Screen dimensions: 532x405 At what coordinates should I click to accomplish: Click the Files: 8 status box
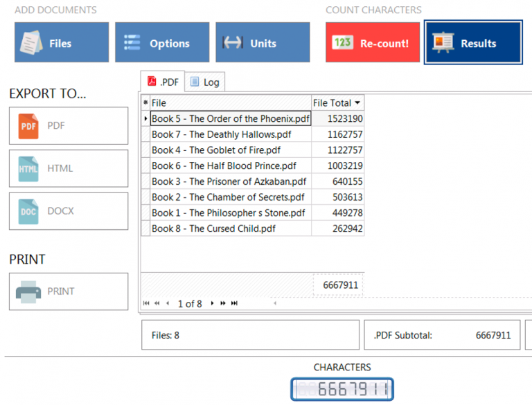tap(250, 335)
